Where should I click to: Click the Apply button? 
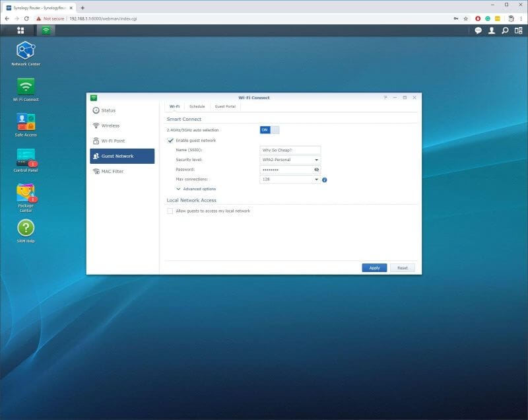tap(374, 267)
